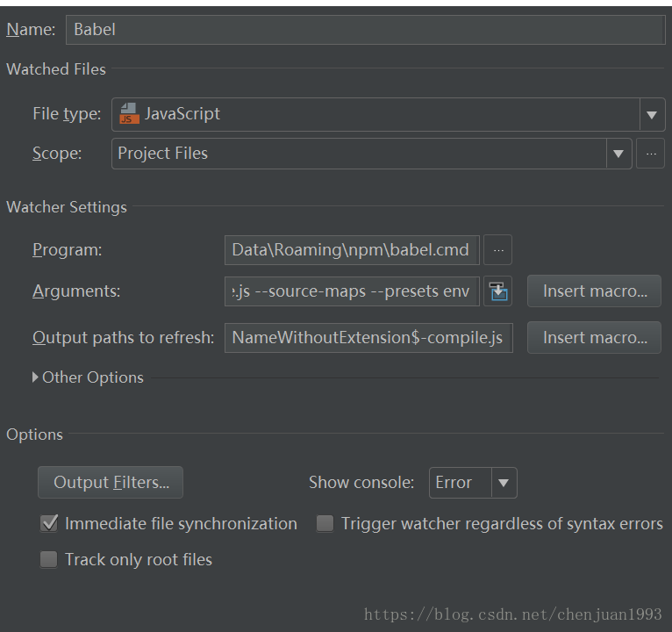Click Insert macro button for Output paths
Image resolution: width=672 pixels, height=632 pixels.
[595, 338]
